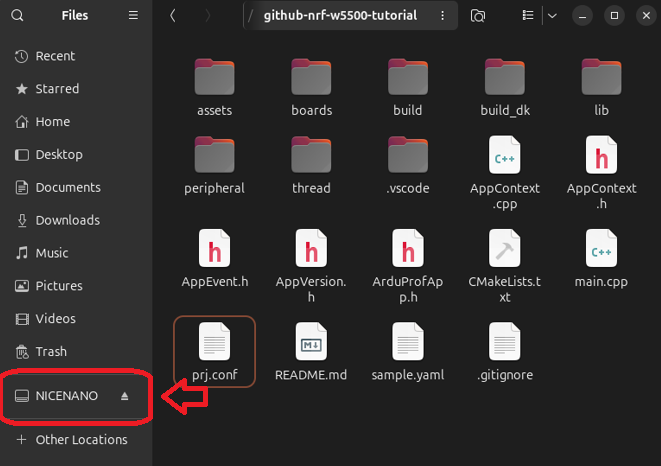Open the search icon in Files
The width and height of the screenshot is (661, 466).
(x=17, y=16)
